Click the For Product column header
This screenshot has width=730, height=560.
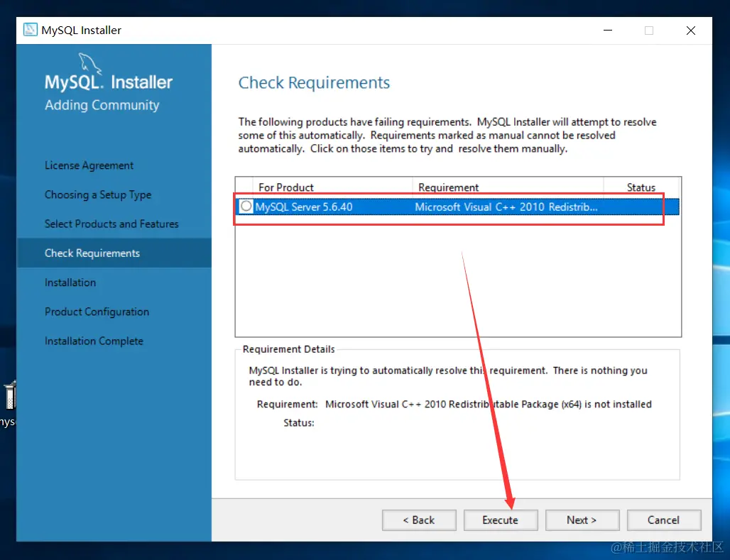[x=286, y=187]
